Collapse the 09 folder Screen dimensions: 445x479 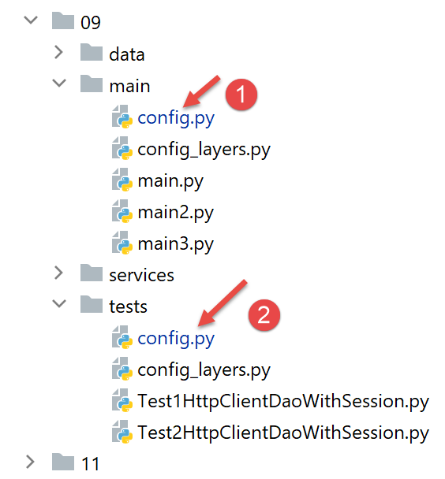(31, 20)
